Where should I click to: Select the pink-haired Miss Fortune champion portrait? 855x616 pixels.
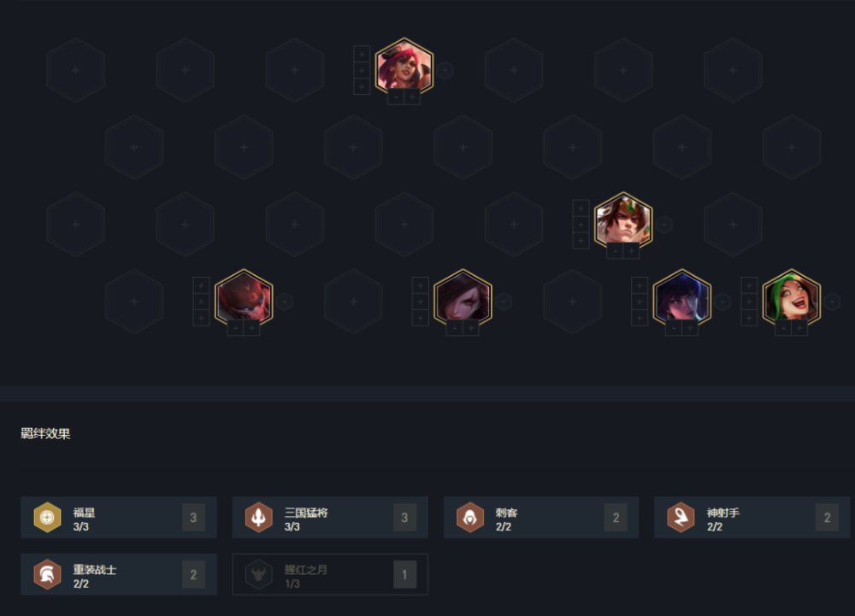(x=404, y=67)
